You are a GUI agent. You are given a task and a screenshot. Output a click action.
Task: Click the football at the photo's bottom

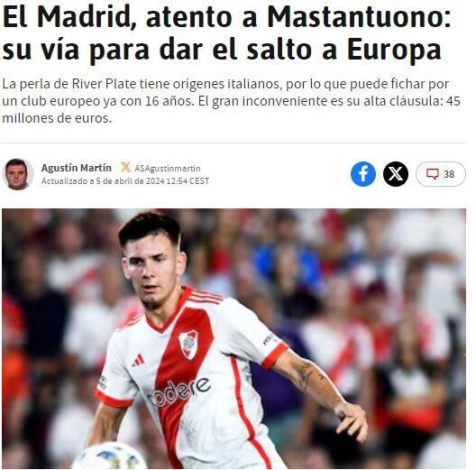pos(110,456)
